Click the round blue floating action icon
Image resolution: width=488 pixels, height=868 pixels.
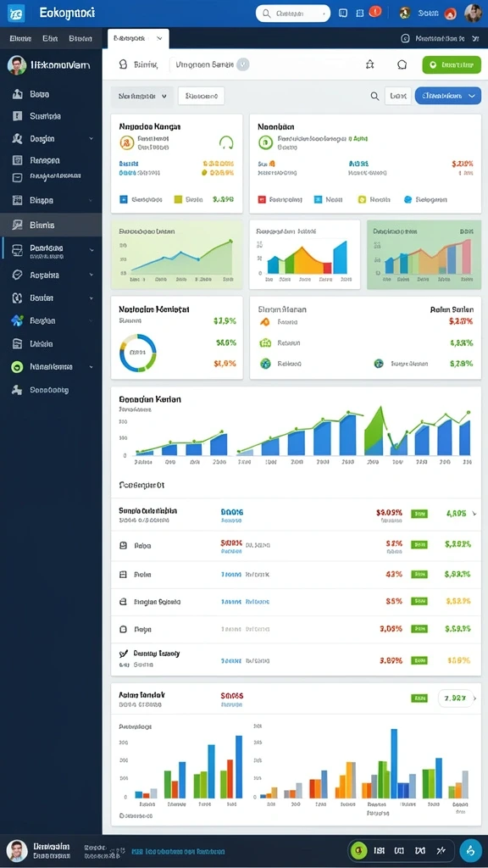click(x=470, y=850)
